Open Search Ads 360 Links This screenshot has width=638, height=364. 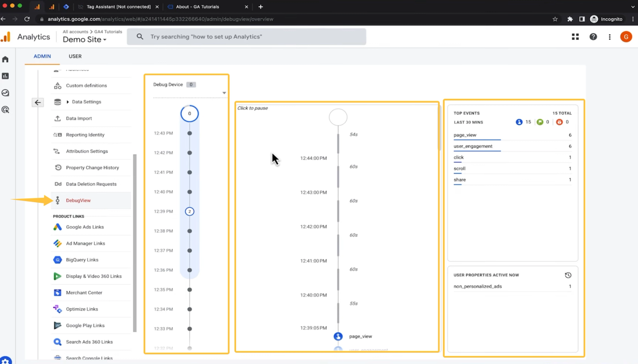pyautogui.click(x=89, y=342)
